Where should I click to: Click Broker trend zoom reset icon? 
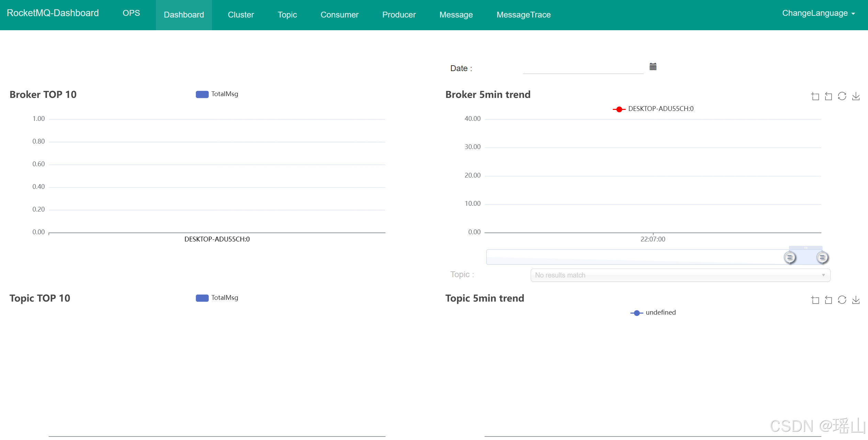828,96
